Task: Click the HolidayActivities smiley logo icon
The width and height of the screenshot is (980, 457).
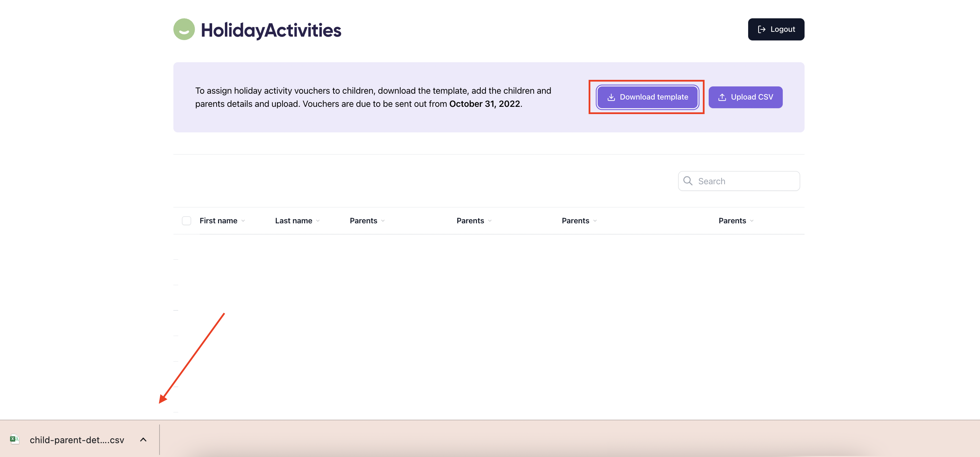Action: point(184,29)
